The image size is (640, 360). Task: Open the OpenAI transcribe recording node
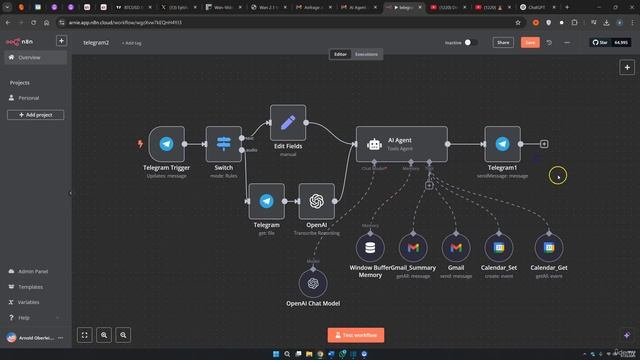tap(317, 201)
